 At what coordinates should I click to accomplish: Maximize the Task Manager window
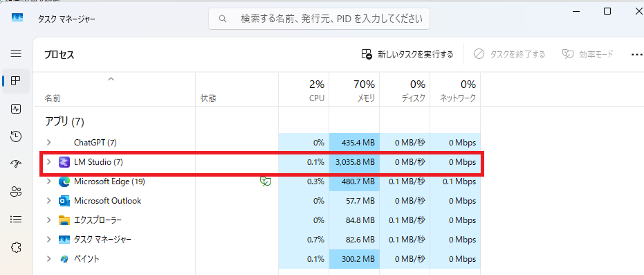point(607,12)
